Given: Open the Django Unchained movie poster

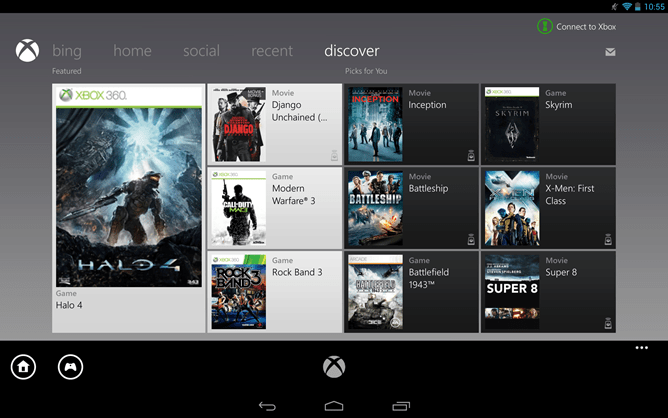Looking at the screenshot, I should 239,124.
